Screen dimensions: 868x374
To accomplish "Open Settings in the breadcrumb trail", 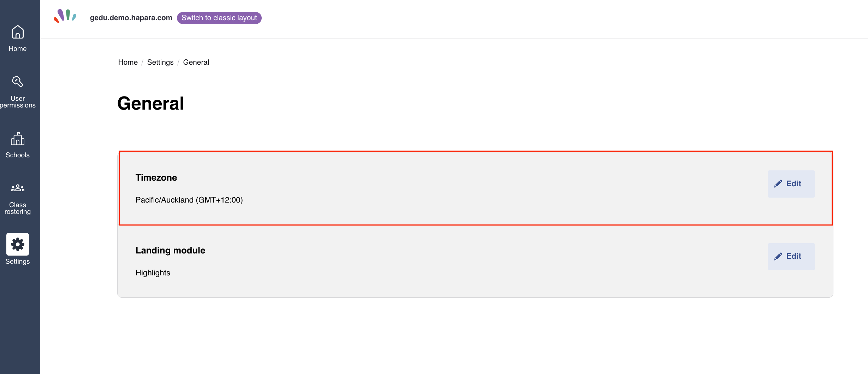I will 160,62.
